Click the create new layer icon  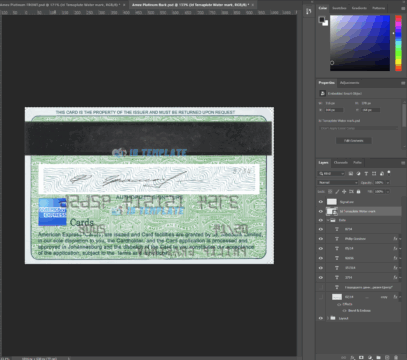387,357
